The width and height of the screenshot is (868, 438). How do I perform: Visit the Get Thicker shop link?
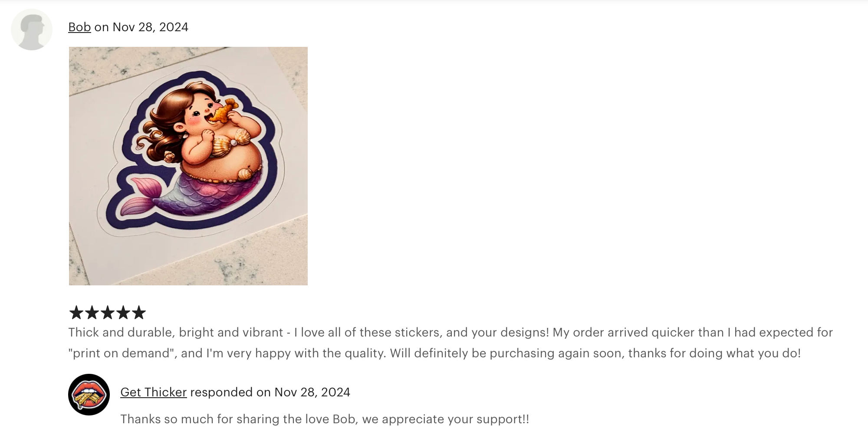tap(153, 392)
